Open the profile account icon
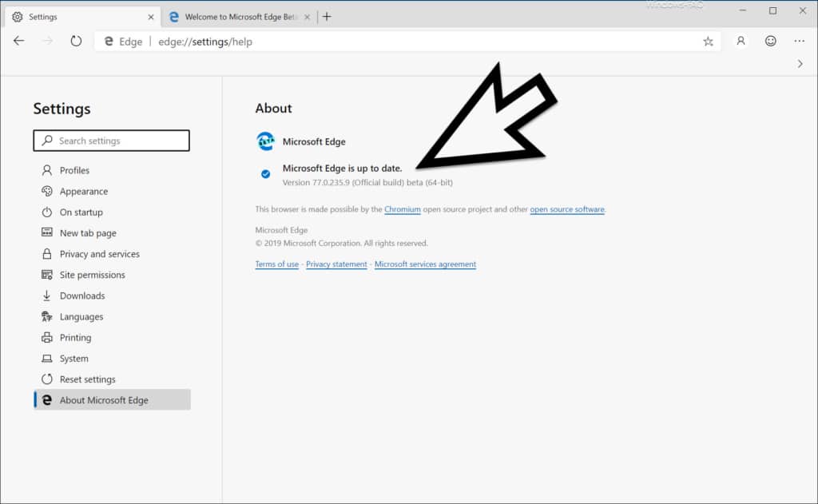Viewport: 818px width, 504px height. pos(740,41)
